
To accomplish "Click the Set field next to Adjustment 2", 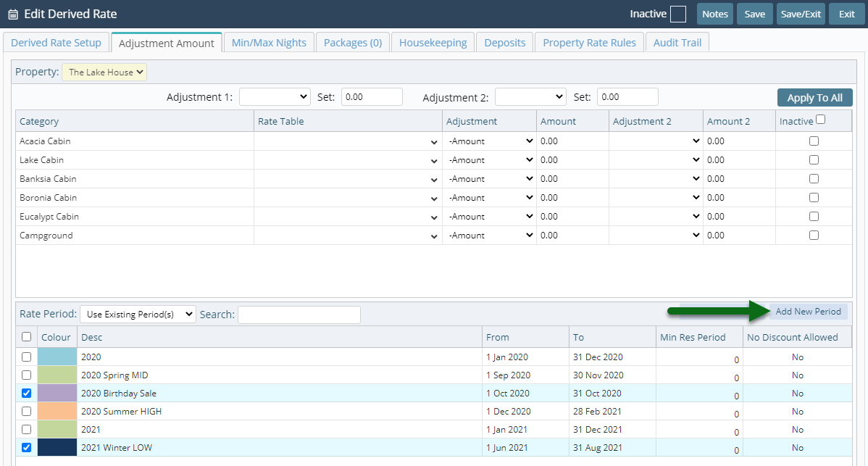I will [627, 97].
